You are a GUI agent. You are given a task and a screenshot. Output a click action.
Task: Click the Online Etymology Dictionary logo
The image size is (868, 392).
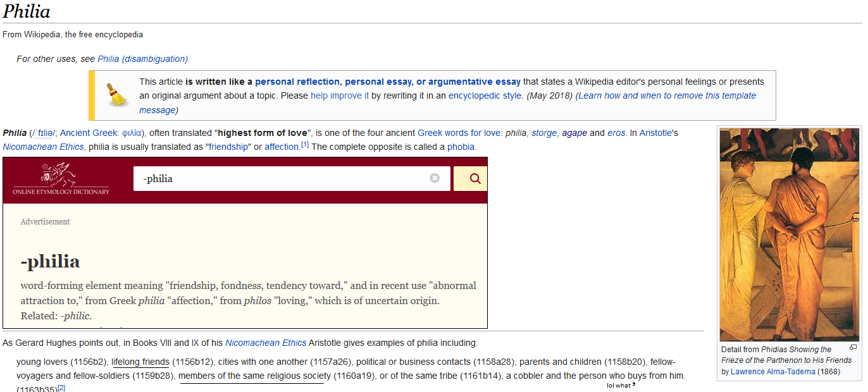pos(61,179)
